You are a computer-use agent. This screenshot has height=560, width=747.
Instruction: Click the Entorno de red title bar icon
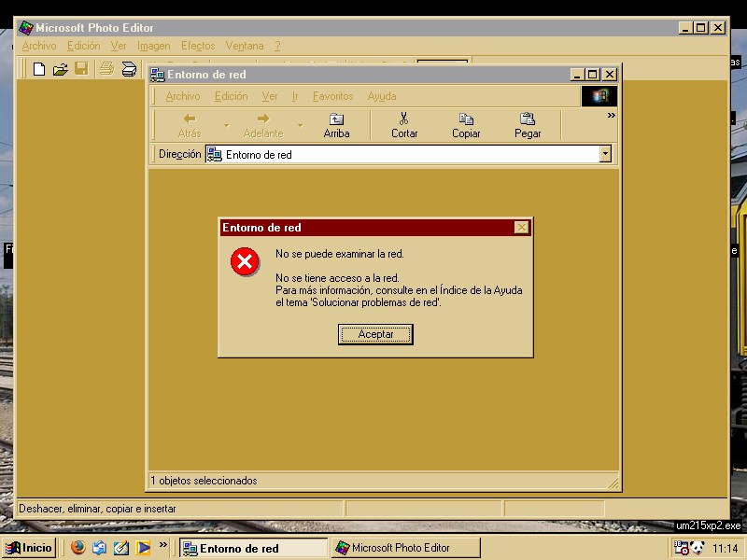157,75
